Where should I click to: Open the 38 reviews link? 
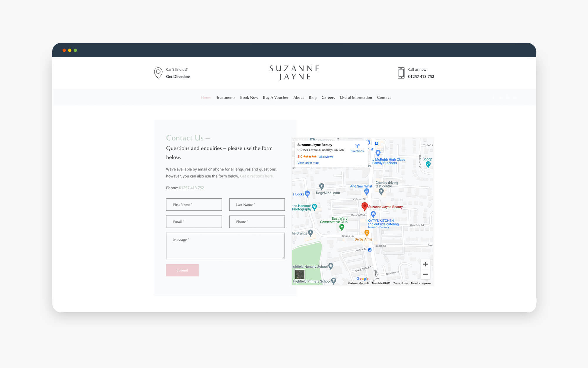pos(326,157)
